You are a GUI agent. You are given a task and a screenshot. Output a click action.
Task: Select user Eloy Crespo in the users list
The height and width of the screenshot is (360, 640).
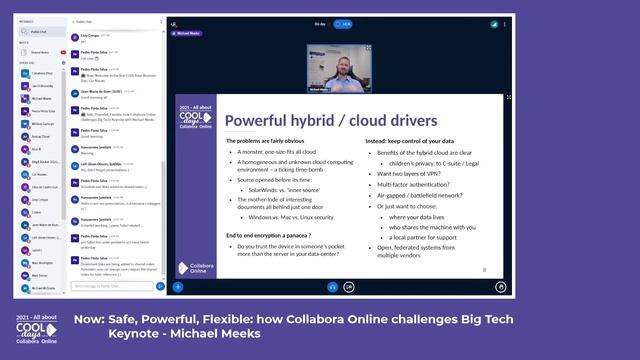tap(41, 200)
